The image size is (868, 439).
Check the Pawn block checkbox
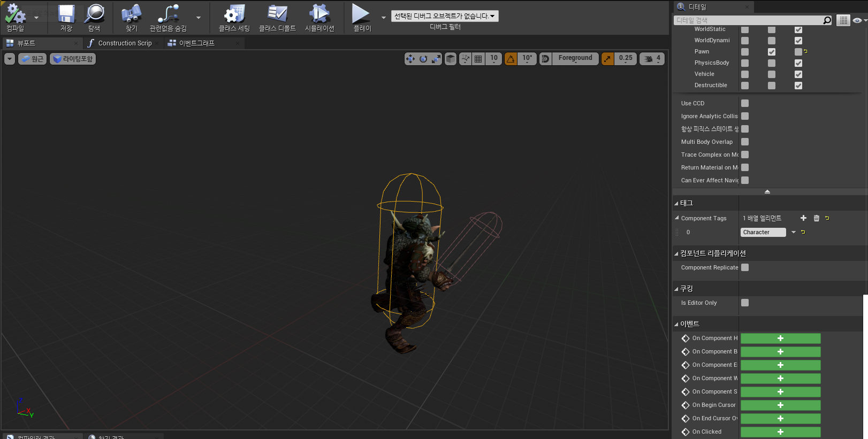pyautogui.click(x=798, y=52)
